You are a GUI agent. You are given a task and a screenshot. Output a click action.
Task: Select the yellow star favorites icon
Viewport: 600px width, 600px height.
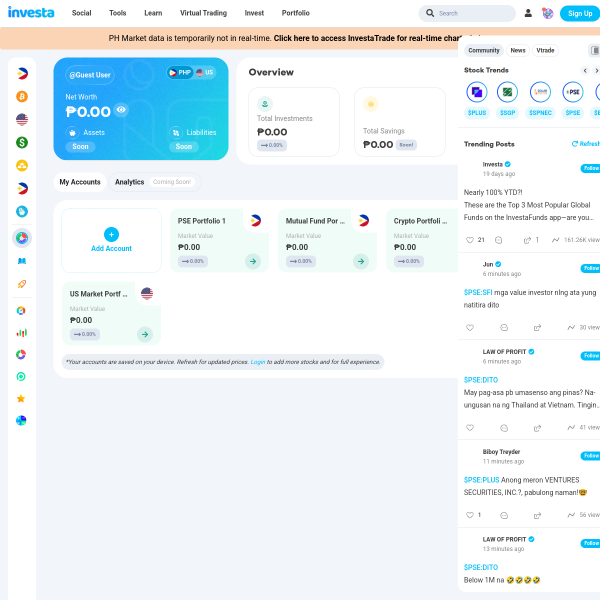(x=21, y=399)
